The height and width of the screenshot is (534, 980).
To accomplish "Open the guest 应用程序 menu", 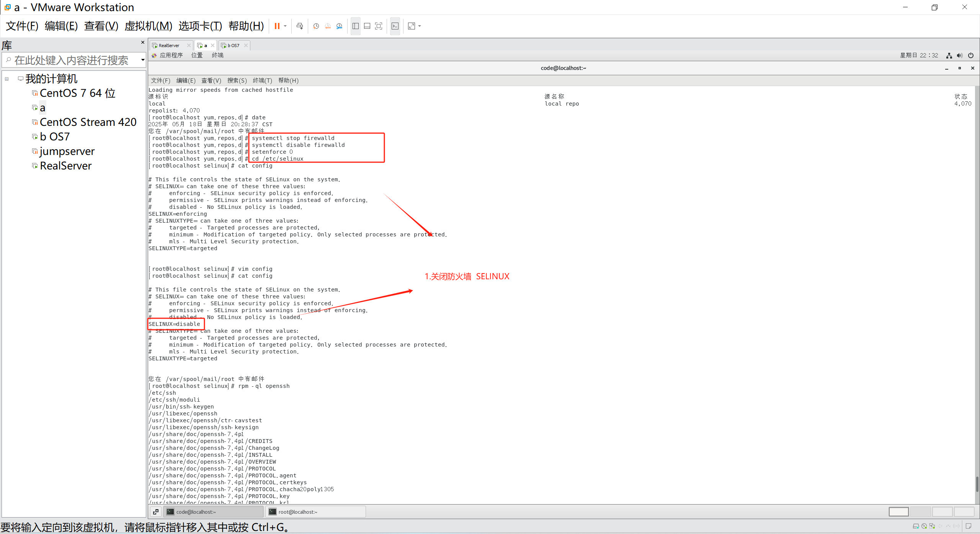I will click(x=171, y=55).
